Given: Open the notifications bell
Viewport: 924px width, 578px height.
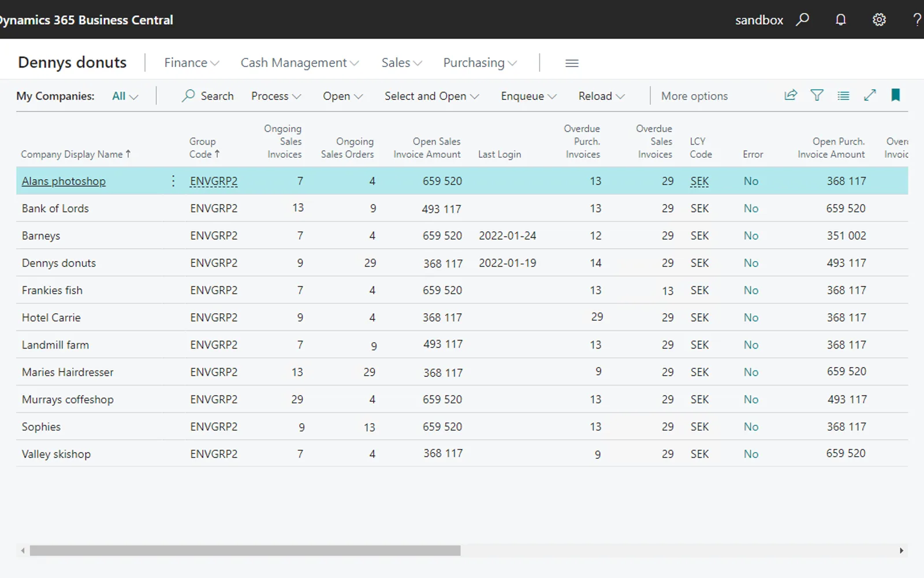Looking at the screenshot, I should (841, 20).
